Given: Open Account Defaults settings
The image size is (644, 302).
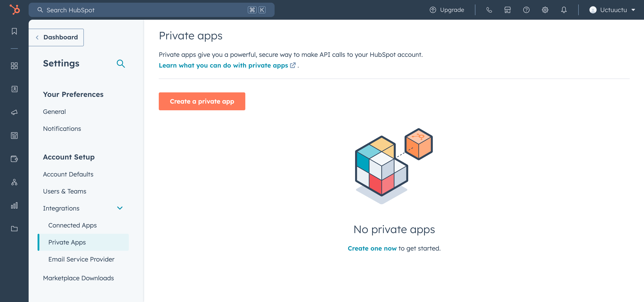Looking at the screenshot, I should click(68, 174).
